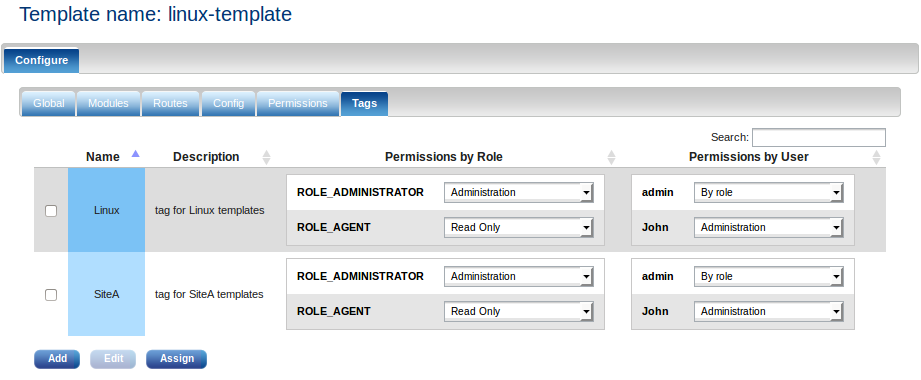Open SiteA ROLE_ADMINISTRATOR permission dropdown
The image size is (921, 380).
(x=519, y=277)
